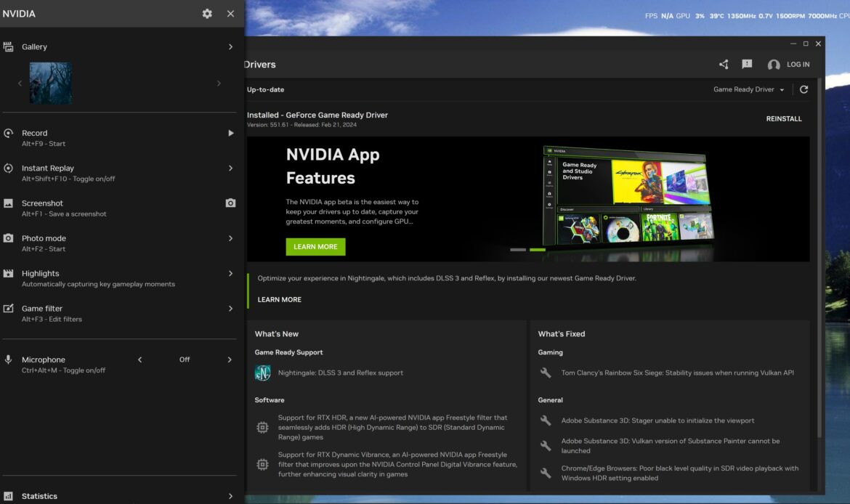Click the Gallery icon
This screenshot has height=504, width=850.
click(9, 46)
